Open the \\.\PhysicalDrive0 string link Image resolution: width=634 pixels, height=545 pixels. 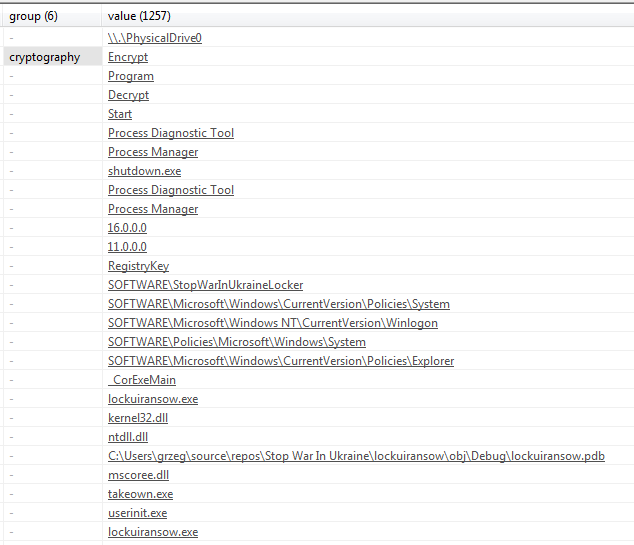[x=155, y=38]
